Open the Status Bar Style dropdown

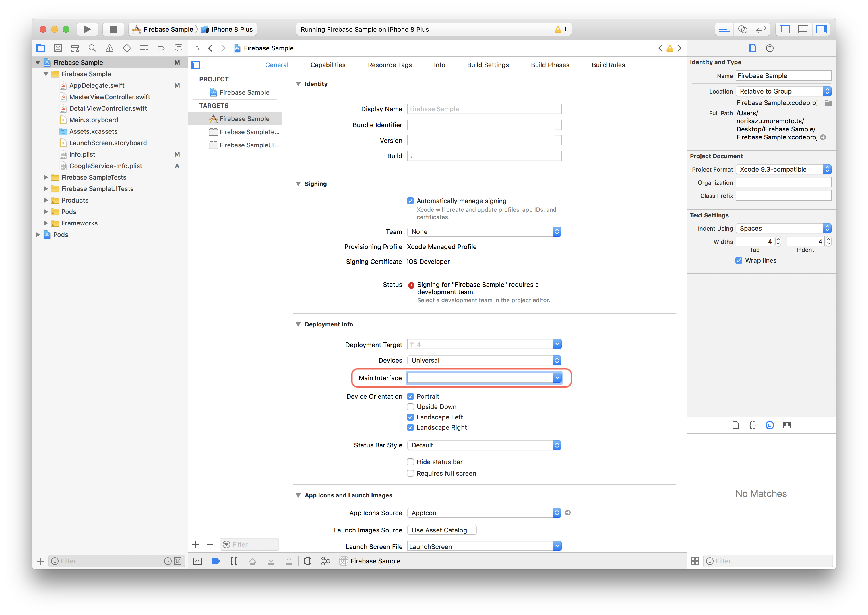click(x=484, y=445)
